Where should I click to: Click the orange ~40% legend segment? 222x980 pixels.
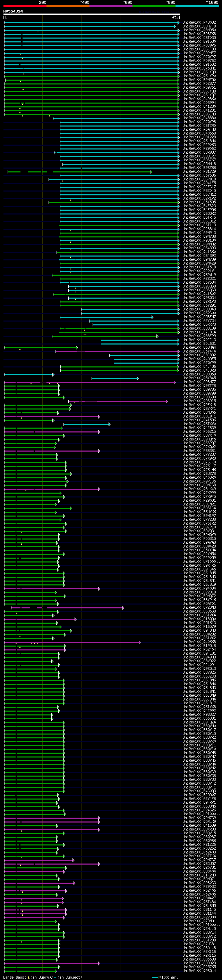68,6
